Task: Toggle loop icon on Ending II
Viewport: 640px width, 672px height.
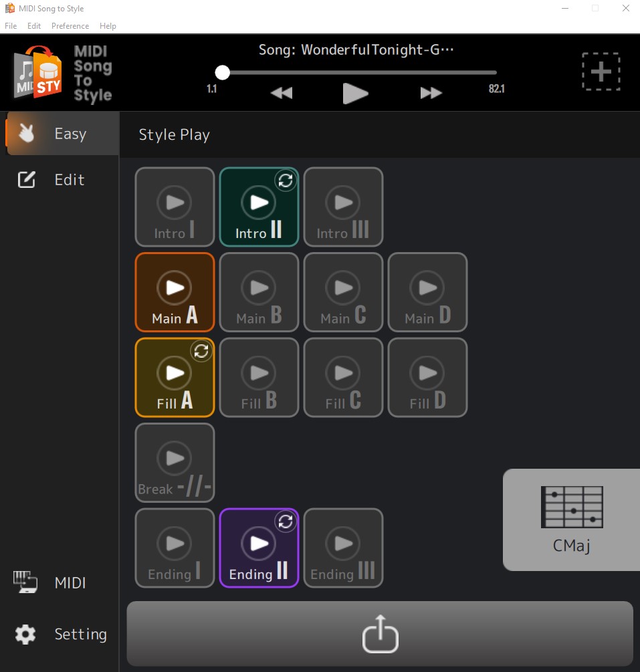Action: 286,522
